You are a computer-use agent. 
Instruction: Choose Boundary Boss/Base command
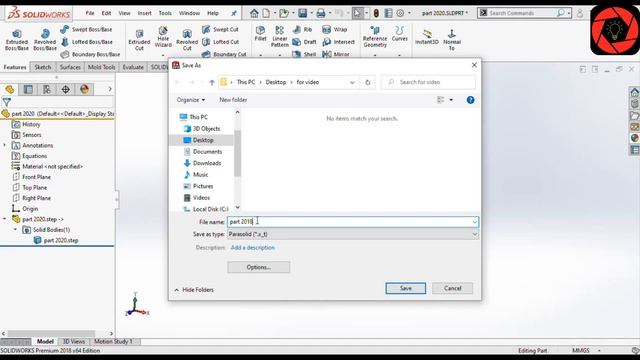coord(90,54)
